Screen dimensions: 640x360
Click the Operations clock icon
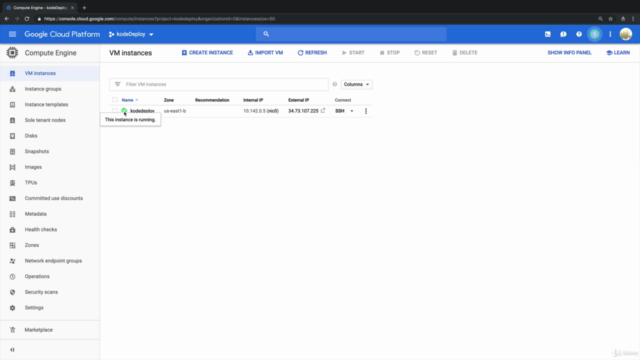[x=12, y=277]
